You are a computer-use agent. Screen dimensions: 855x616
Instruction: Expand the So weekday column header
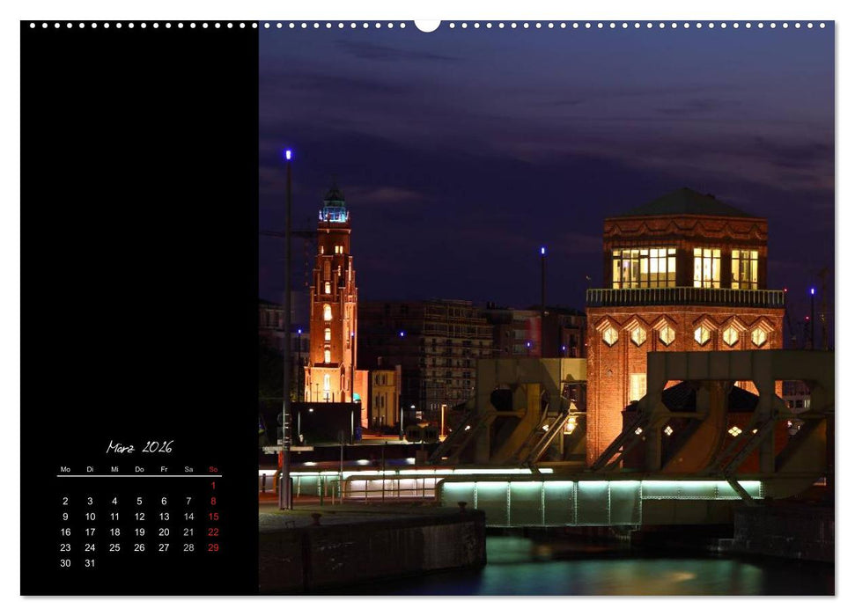click(211, 469)
